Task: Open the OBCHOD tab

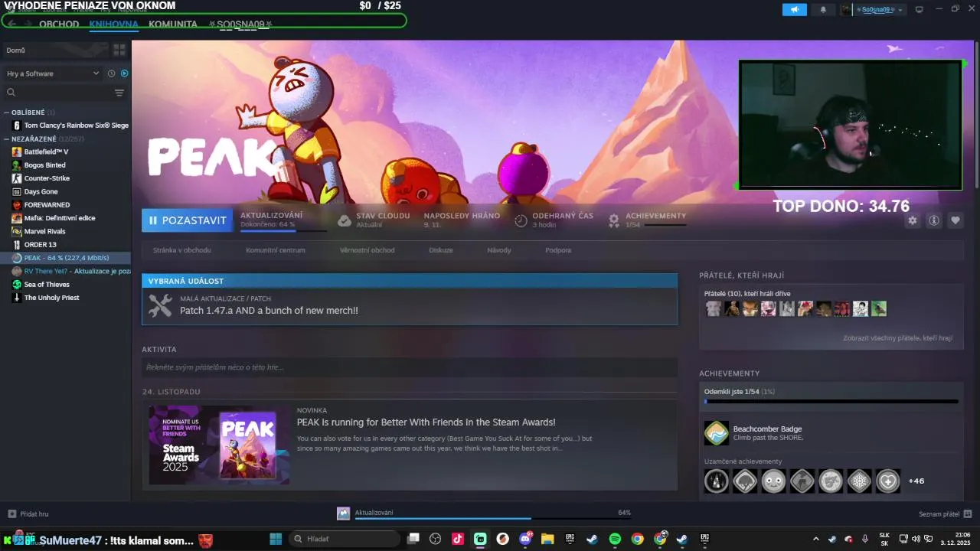Action: (59, 24)
